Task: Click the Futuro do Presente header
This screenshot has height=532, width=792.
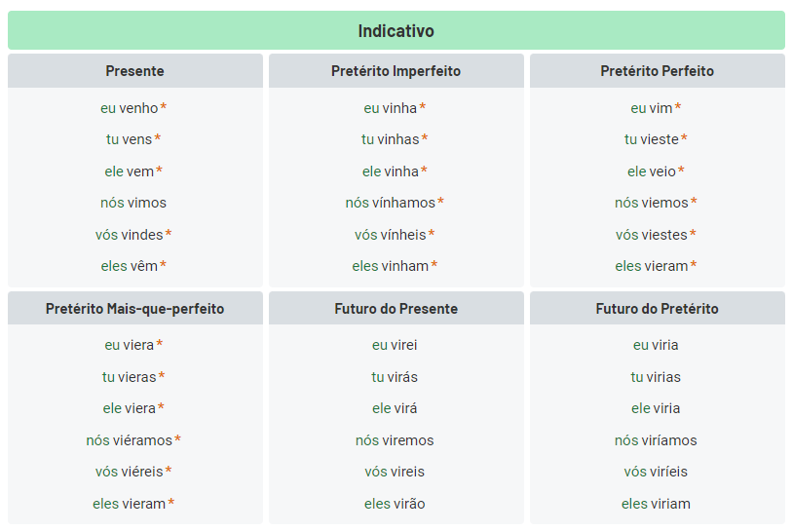Action: tap(396, 309)
